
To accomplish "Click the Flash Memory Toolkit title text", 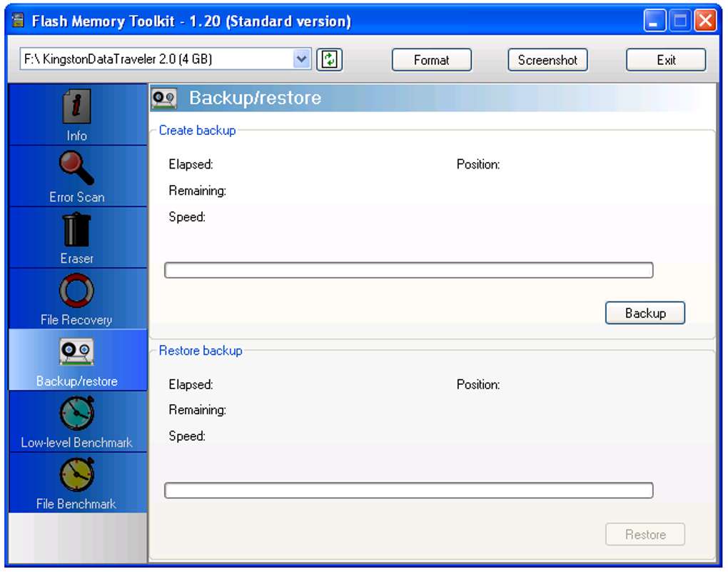I will 191,21.
